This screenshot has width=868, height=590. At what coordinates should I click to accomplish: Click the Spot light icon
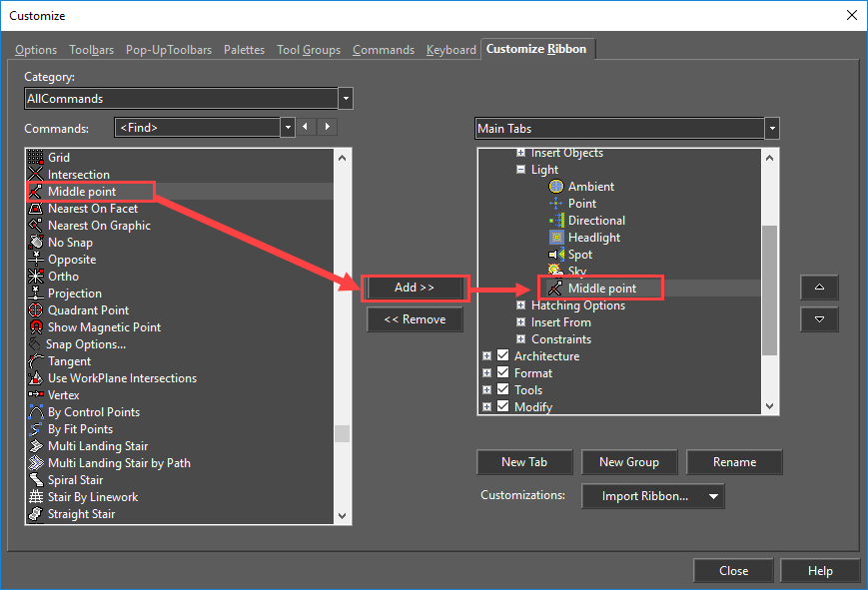[556, 255]
